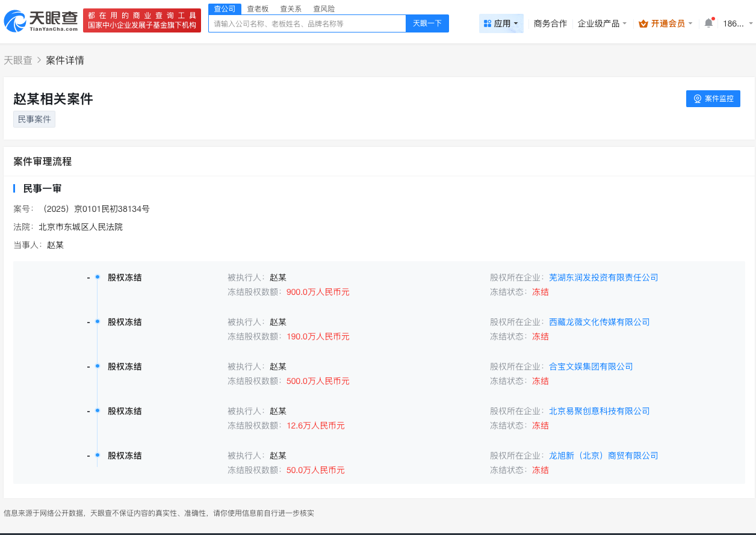Click the 天眼查 breadcrumb link
The width and height of the screenshot is (756, 535).
[x=19, y=60]
